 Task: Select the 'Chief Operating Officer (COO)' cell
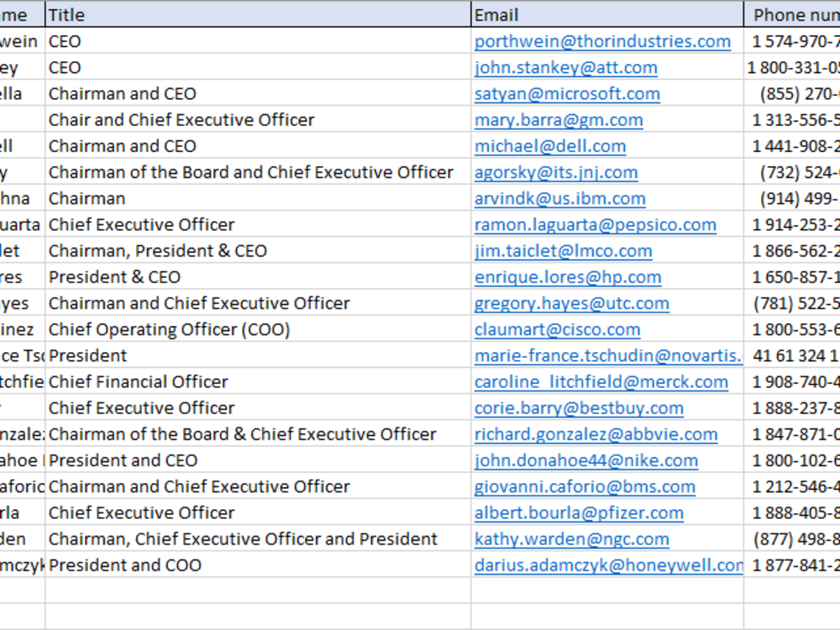[258, 329]
